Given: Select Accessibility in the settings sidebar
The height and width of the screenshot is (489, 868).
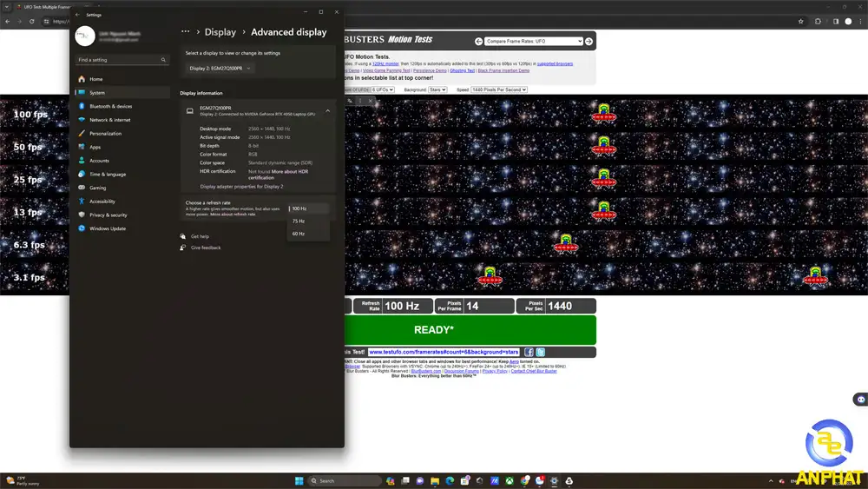Looking at the screenshot, I should tap(102, 202).
